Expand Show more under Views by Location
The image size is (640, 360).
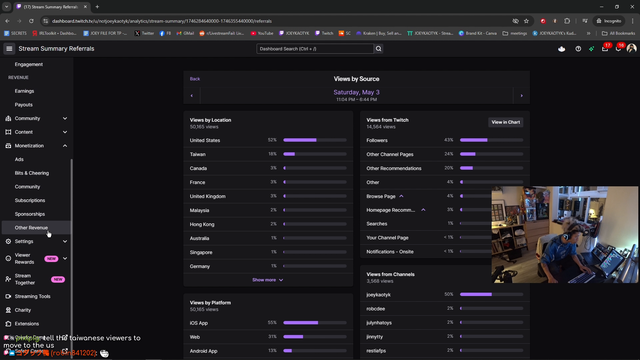[x=268, y=280]
